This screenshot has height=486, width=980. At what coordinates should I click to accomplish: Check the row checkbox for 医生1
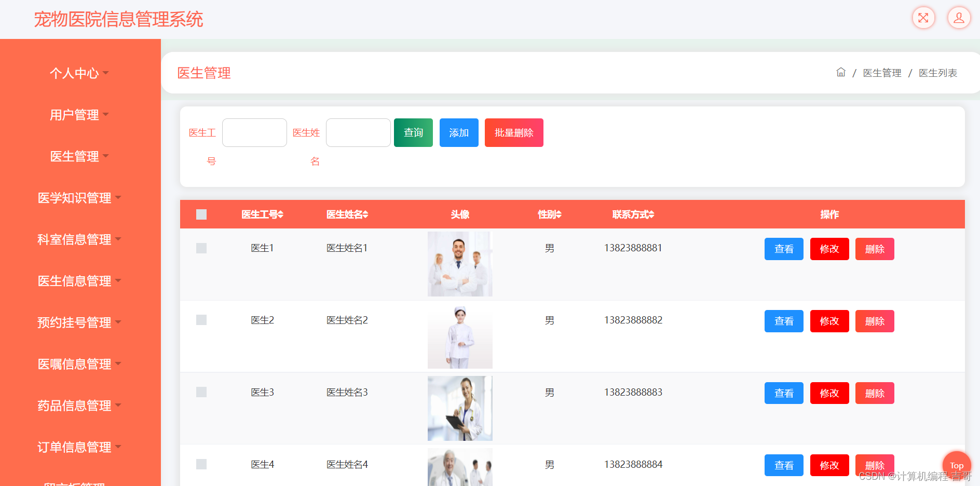(x=201, y=248)
